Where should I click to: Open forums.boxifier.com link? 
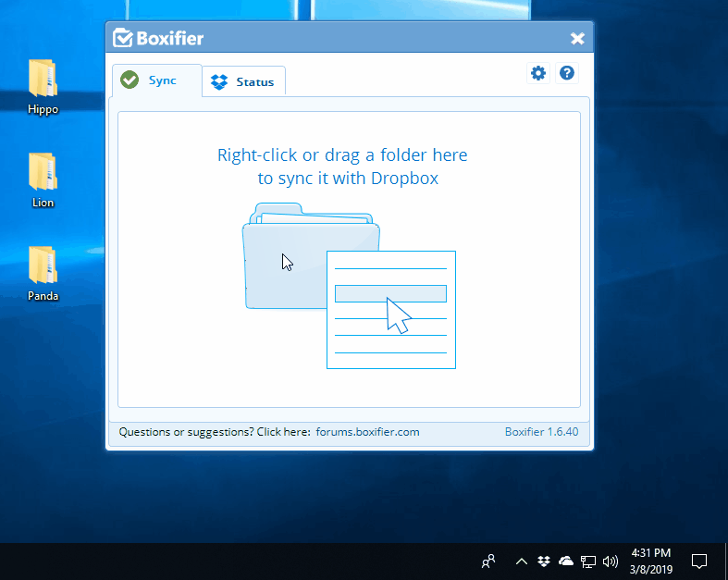pyautogui.click(x=368, y=432)
